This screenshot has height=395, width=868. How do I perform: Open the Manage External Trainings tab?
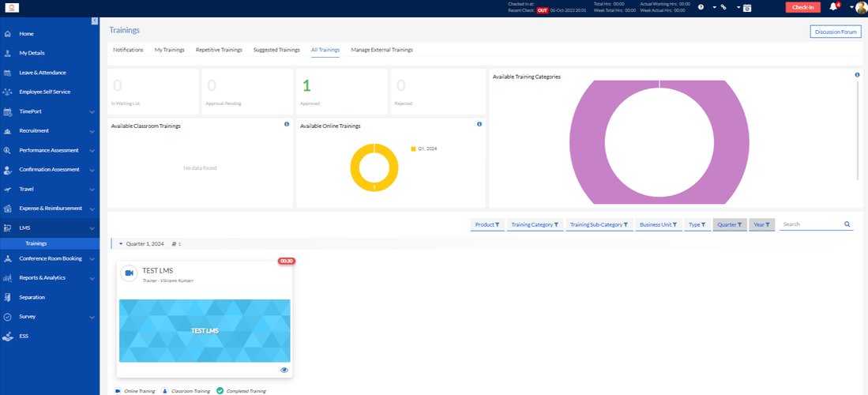point(381,50)
